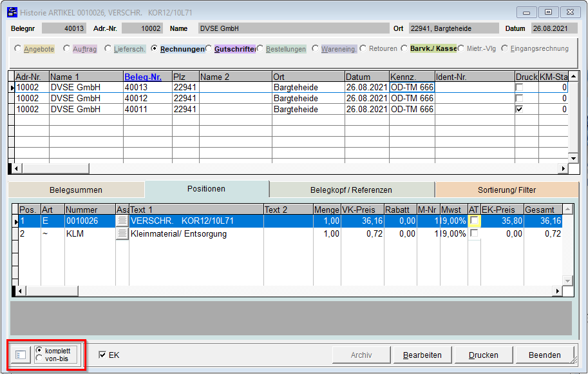Click the Ort field 22941, Bargteheide
Image resolution: width=588 pixels, height=374 pixels.
click(x=454, y=28)
